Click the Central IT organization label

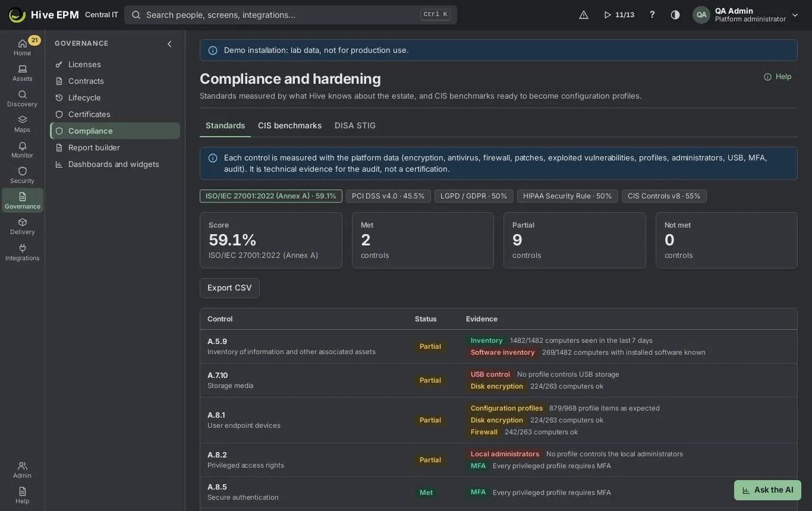102,15
